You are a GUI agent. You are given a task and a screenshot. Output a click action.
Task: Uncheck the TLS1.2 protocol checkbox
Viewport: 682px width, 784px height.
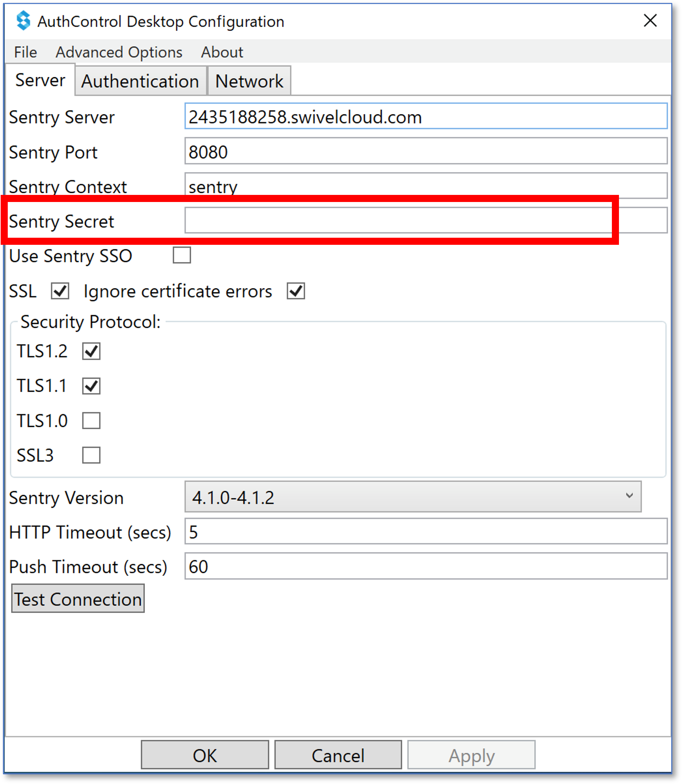point(91,351)
